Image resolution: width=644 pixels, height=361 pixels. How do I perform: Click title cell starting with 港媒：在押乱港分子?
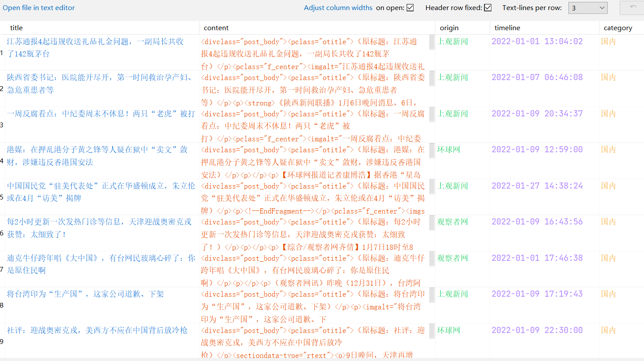[x=101, y=161]
